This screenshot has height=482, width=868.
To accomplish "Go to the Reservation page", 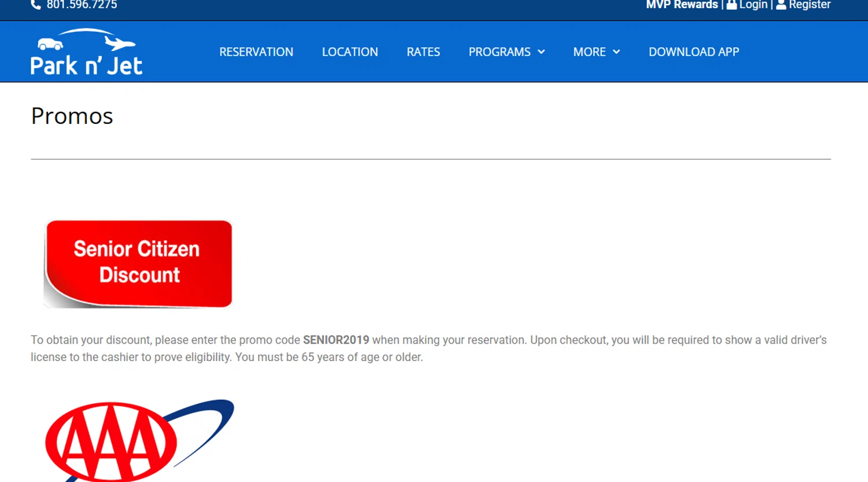I will pyautogui.click(x=256, y=52).
